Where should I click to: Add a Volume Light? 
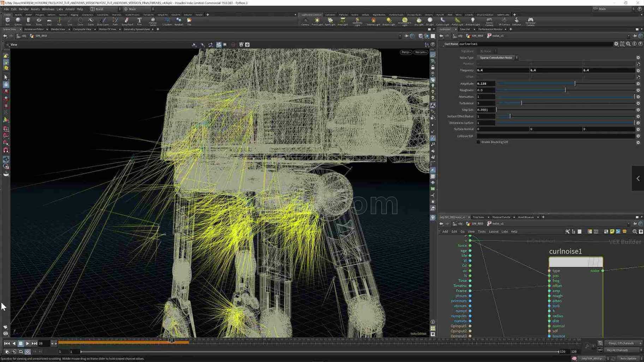pos(373,22)
